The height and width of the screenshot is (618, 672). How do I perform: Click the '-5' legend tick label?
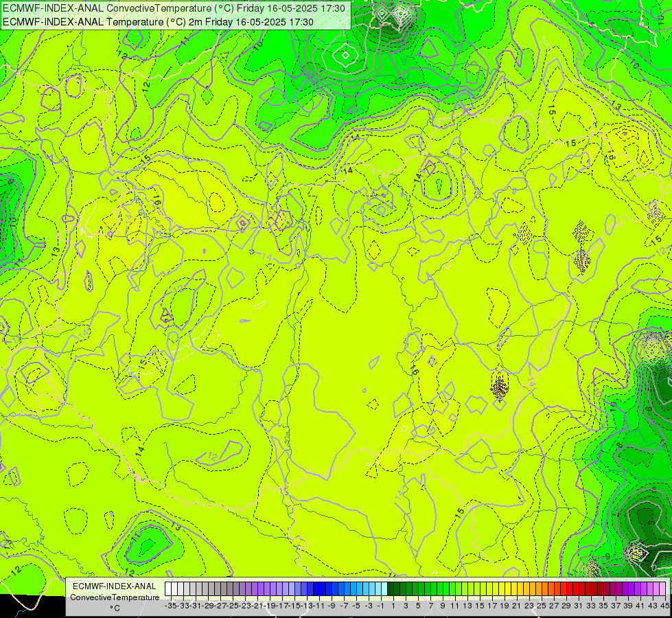356,606
